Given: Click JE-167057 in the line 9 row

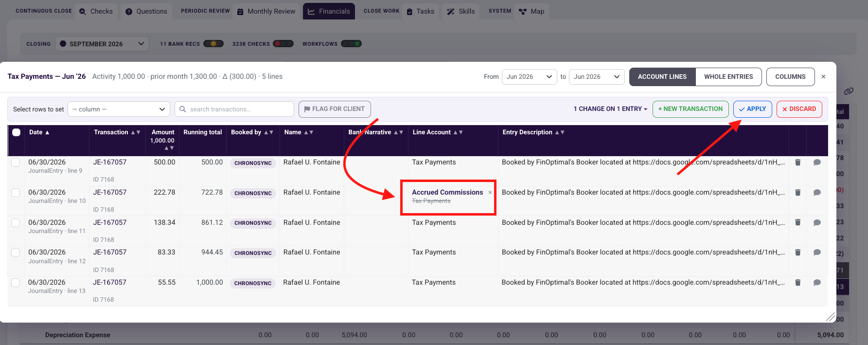Looking at the screenshot, I should tap(110, 163).
